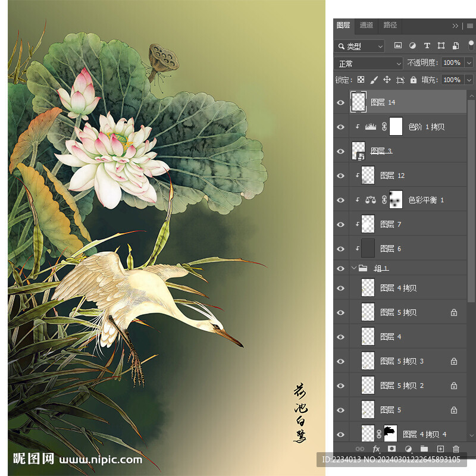Click the color balance scales icon
The height and width of the screenshot is (476, 476).
point(370,200)
